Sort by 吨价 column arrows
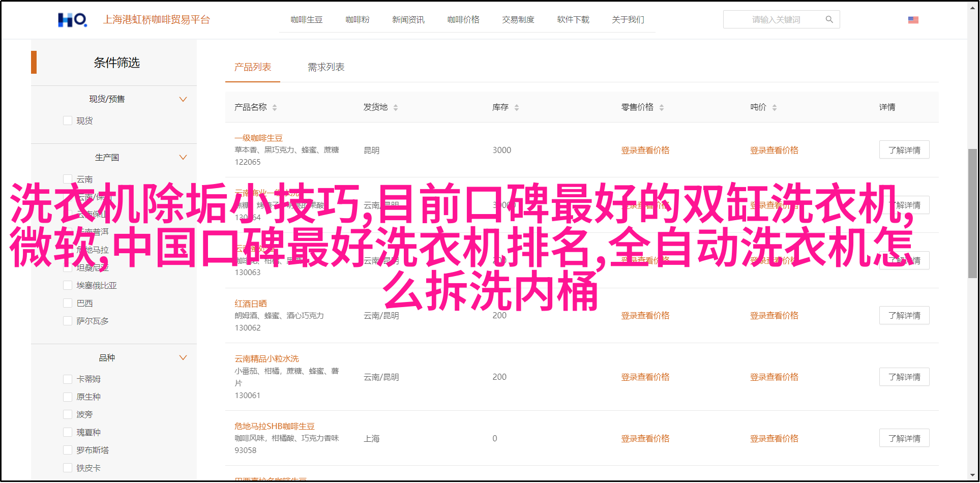980x483 pixels. tap(775, 108)
